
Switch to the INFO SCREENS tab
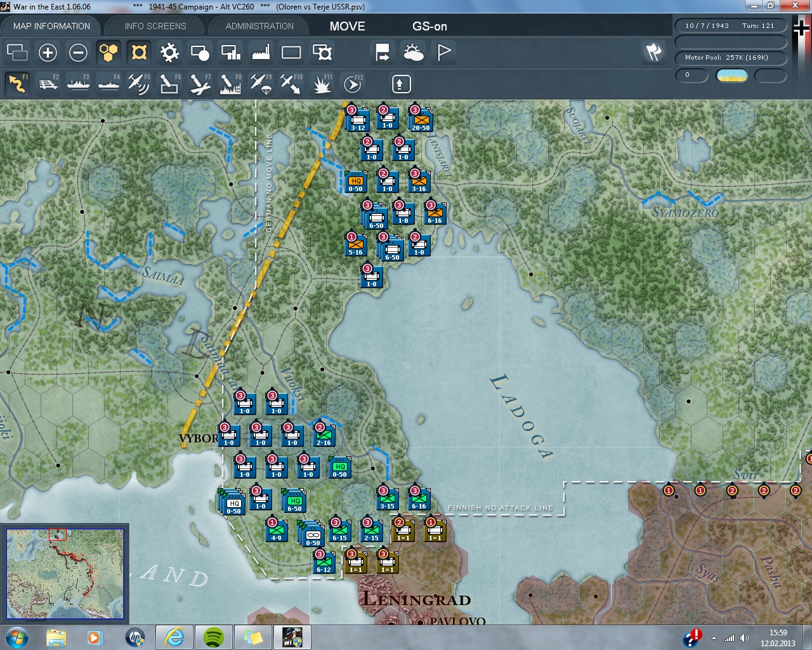155,26
